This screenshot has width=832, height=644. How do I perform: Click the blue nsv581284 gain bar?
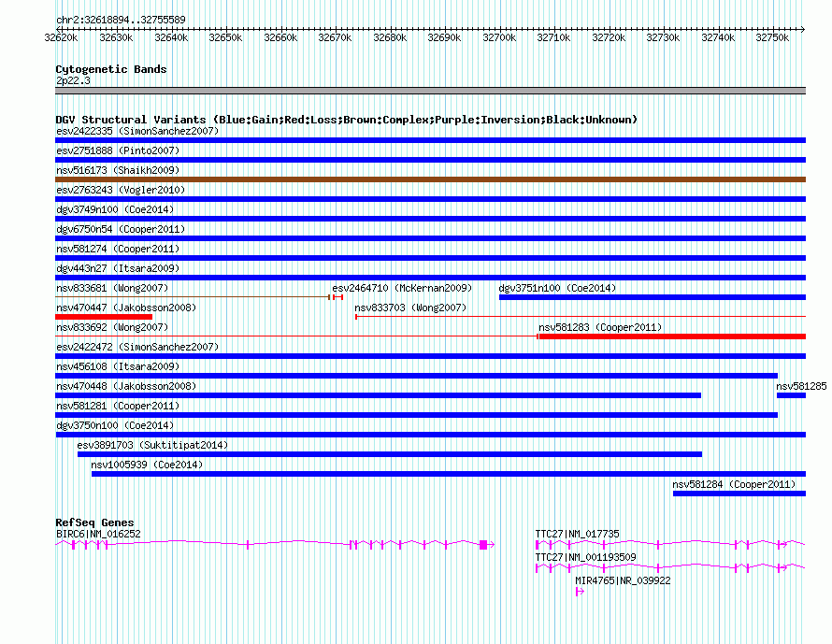(739, 494)
